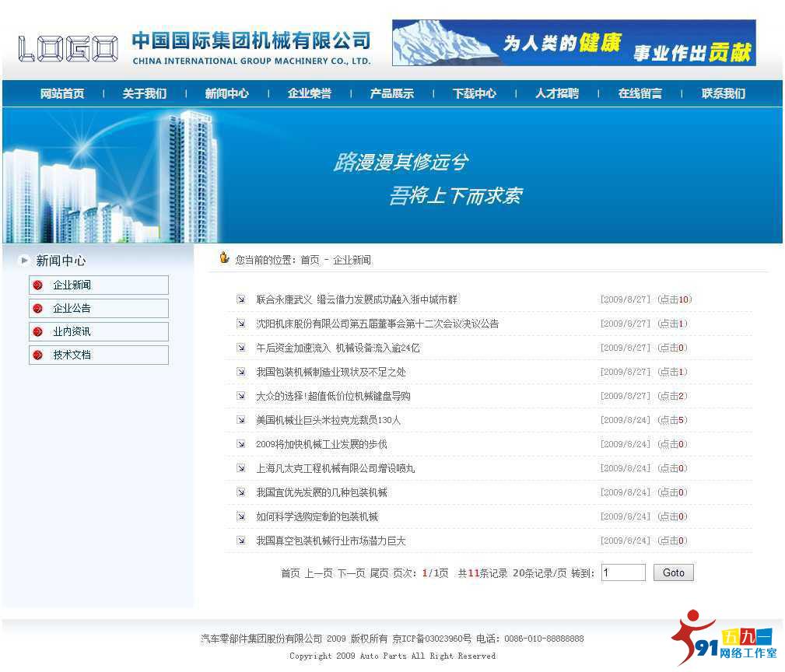Select 联系我们 in top navigation
This screenshot has height=672, width=785.
(x=723, y=93)
